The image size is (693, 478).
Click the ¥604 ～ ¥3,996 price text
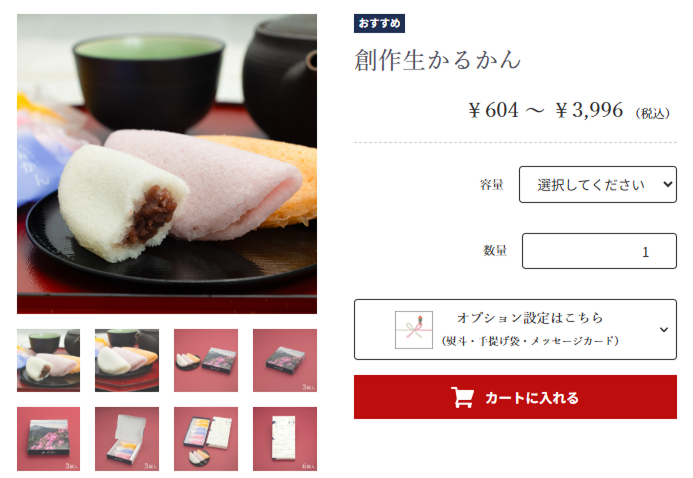545,110
